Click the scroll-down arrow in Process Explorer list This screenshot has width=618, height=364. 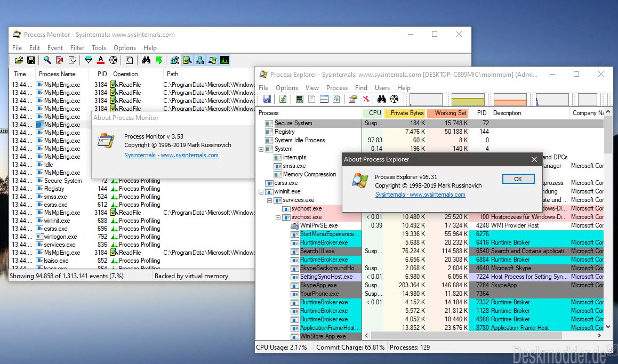pos(607,327)
